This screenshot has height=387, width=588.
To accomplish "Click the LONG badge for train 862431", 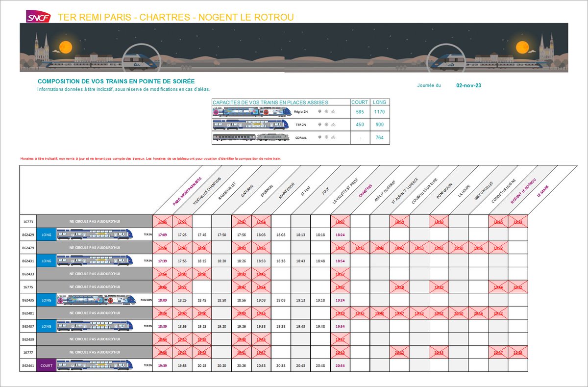I will point(47,260).
